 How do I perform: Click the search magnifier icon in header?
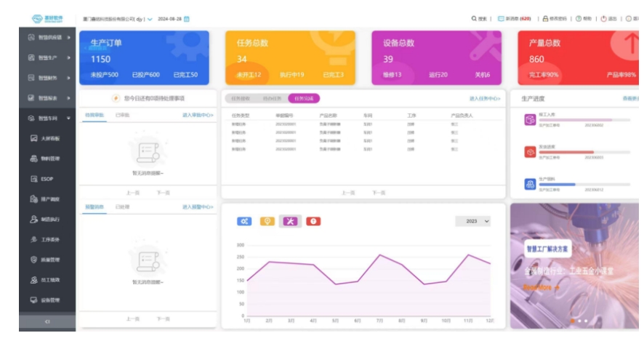474,19
